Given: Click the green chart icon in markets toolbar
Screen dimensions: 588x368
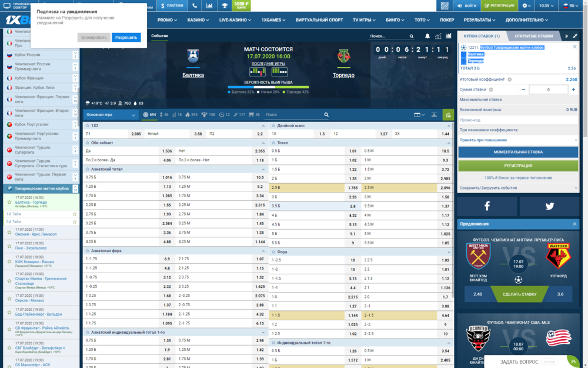Looking at the screenshot, I should pos(448,115).
